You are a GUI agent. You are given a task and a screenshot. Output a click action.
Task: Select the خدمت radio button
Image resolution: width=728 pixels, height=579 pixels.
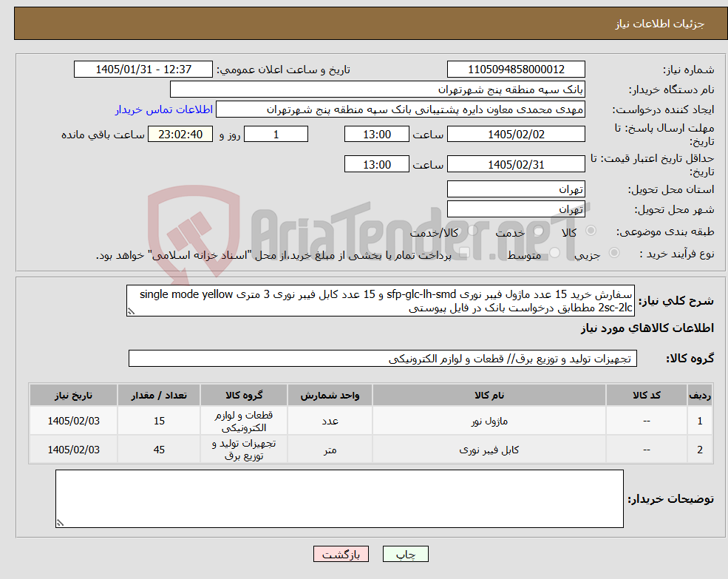pos(538,231)
